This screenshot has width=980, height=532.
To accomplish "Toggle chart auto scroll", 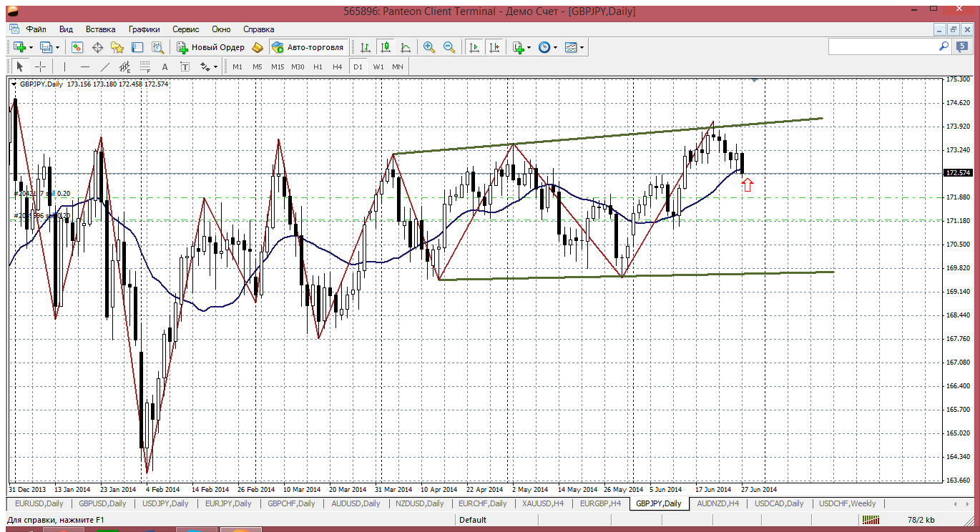I will pyautogui.click(x=474, y=47).
